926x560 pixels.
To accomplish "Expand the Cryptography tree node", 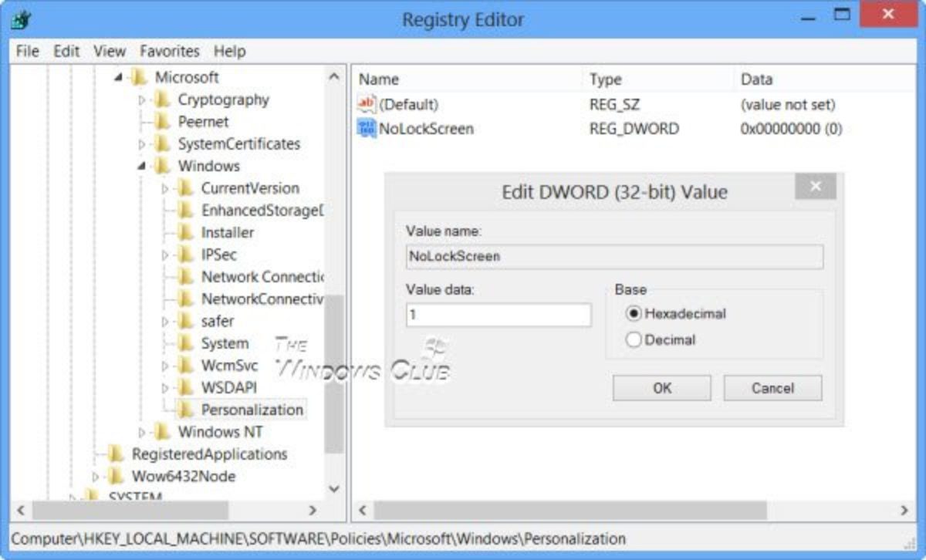I will click(x=142, y=100).
